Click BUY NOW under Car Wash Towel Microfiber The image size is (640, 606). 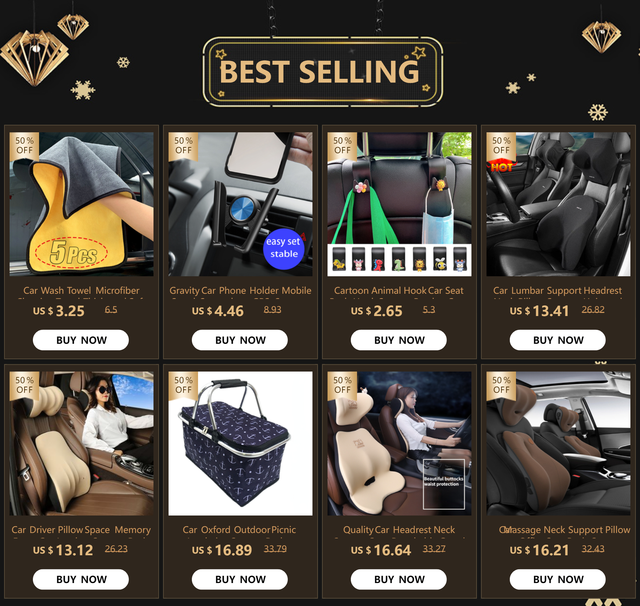(x=81, y=340)
